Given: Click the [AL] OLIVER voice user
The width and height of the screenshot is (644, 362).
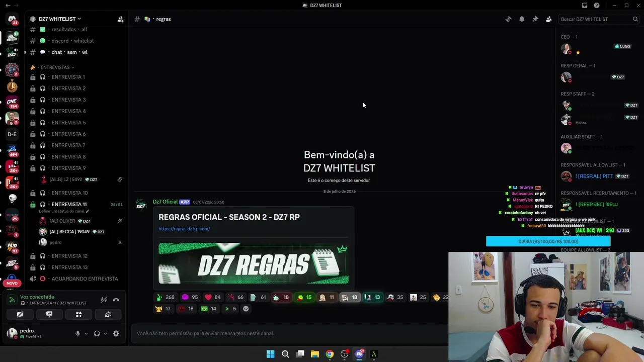Looking at the screenshot, I should tap(80, 221).
